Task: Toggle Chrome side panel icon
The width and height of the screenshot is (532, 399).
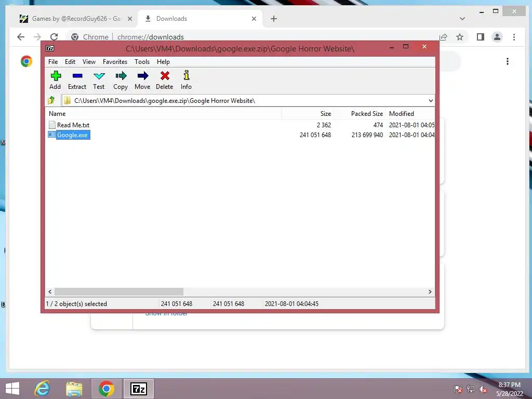Action: click(x=481, y=37)
